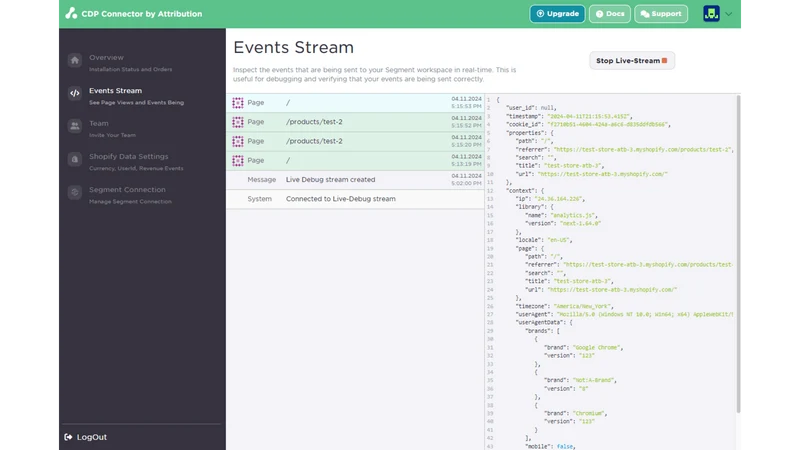Screen dimensions: 800x450
Task: Click the "mobile": false JSON line
Action: 550,446
